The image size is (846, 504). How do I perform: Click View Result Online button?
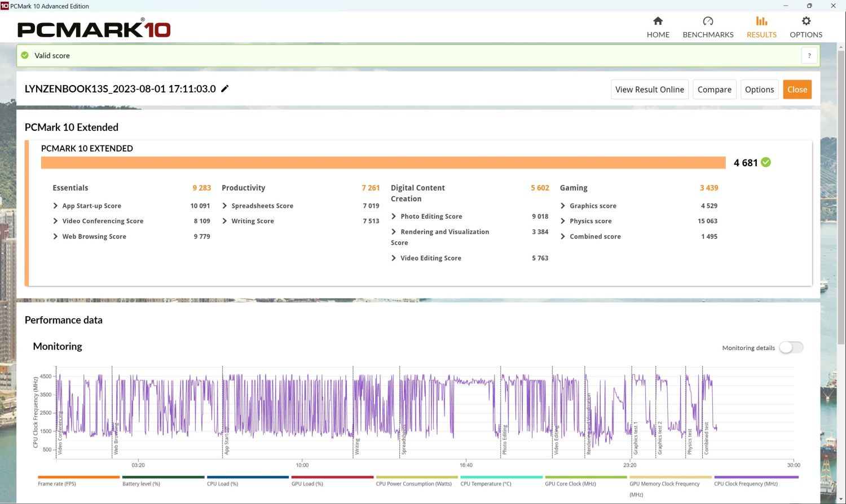tap(650, 89)
